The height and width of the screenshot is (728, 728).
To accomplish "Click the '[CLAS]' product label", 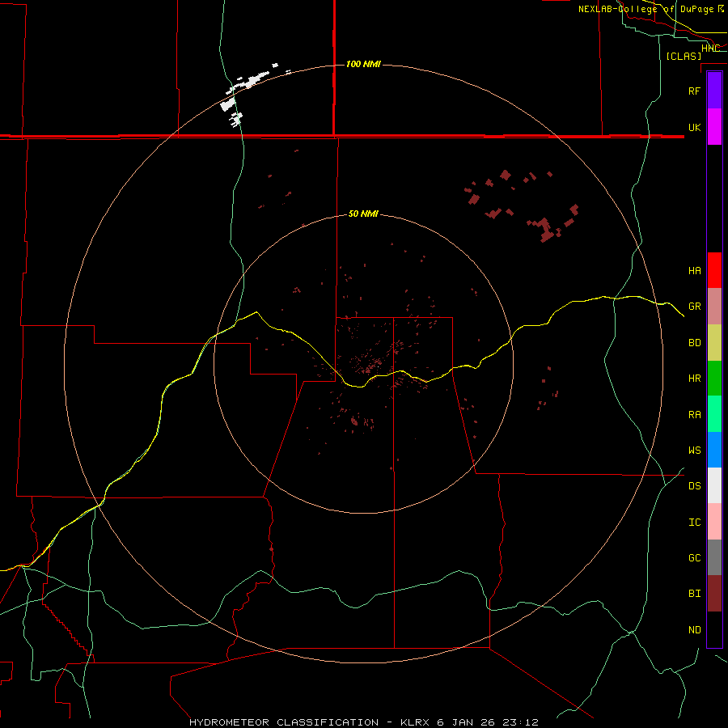I will coord(684,56).
